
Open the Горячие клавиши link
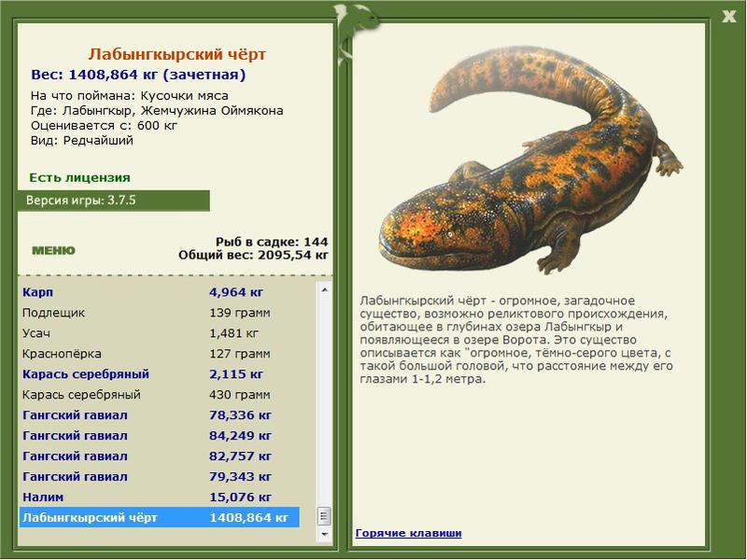point(408,533)
